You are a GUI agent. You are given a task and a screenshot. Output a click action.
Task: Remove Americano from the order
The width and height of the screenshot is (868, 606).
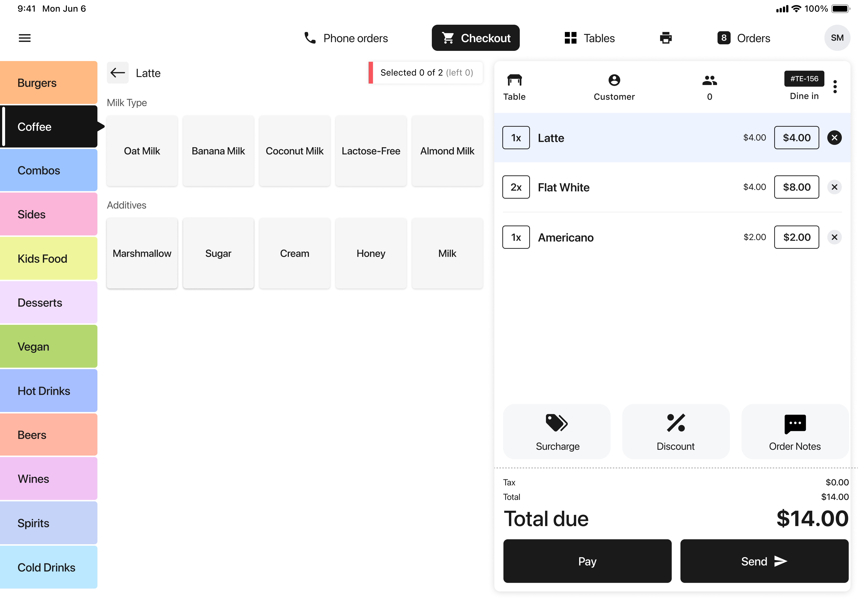click(x=834, y=237)
